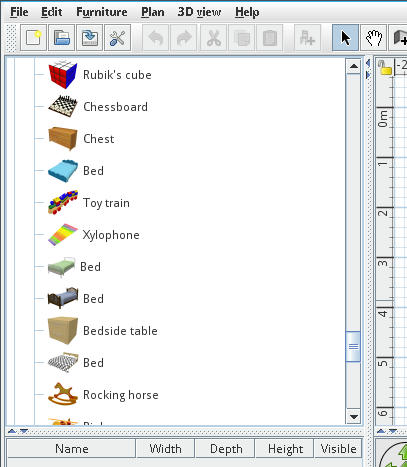Click the New home toolbar icon
Viewport: 407px width, 467px height.
33,38
